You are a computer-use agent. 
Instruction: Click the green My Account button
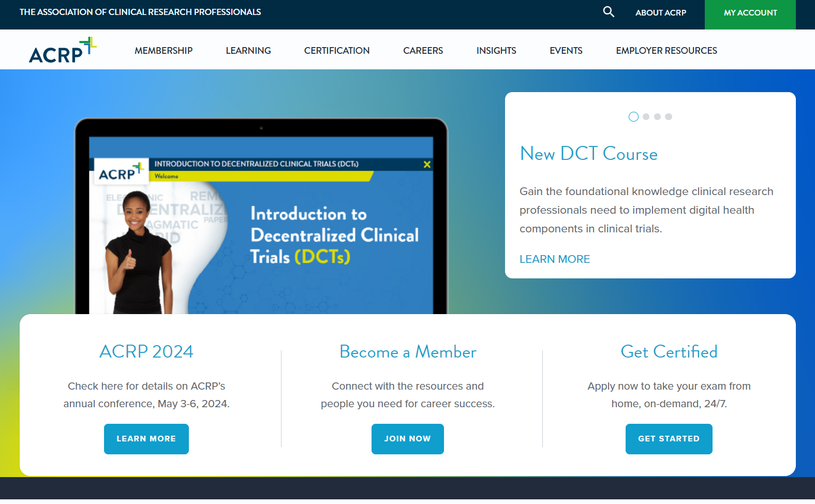750,14
